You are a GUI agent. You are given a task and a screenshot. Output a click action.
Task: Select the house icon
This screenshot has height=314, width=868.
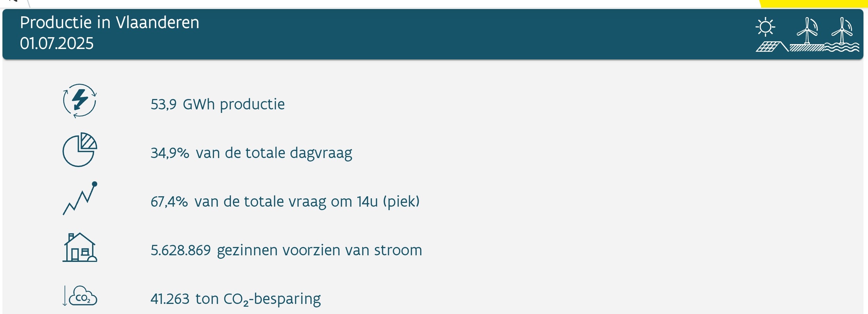80,247
